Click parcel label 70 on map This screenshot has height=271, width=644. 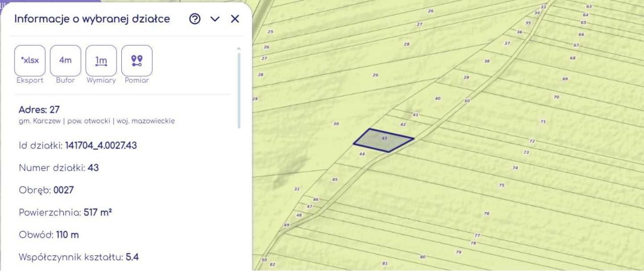click(x=556, y=97)
